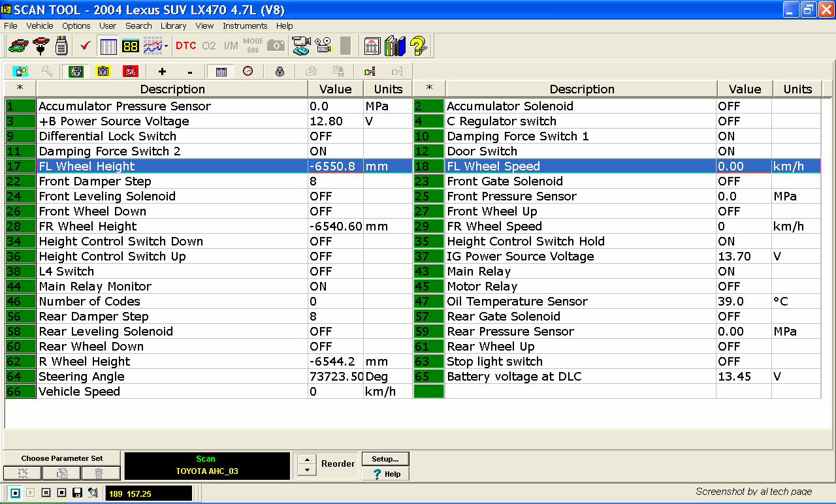Toggle the record button in the bottom bar
Screen dimensions: 836x504
[15, 493]
